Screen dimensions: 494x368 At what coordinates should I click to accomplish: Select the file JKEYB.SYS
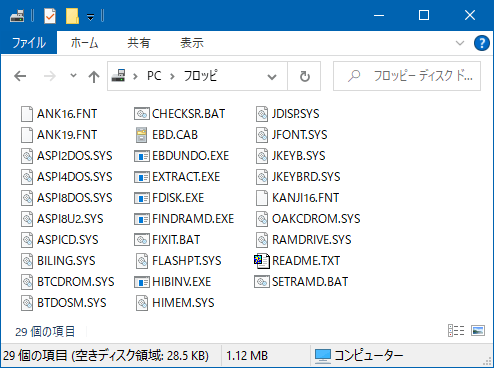click(x=291, y=156)
